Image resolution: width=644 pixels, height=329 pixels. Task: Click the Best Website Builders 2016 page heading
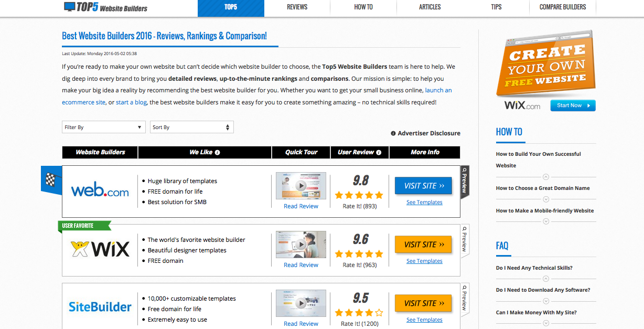click(x=164, y=36)
